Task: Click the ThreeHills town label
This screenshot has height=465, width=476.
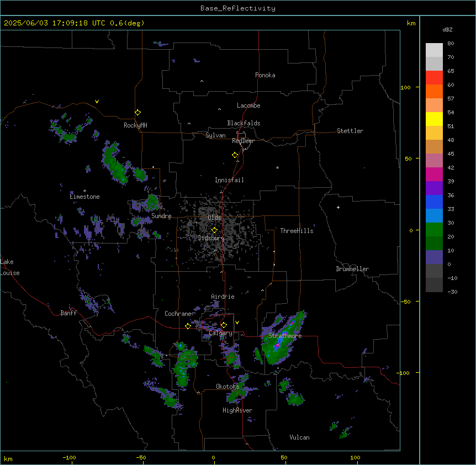Action: [297, 231]
